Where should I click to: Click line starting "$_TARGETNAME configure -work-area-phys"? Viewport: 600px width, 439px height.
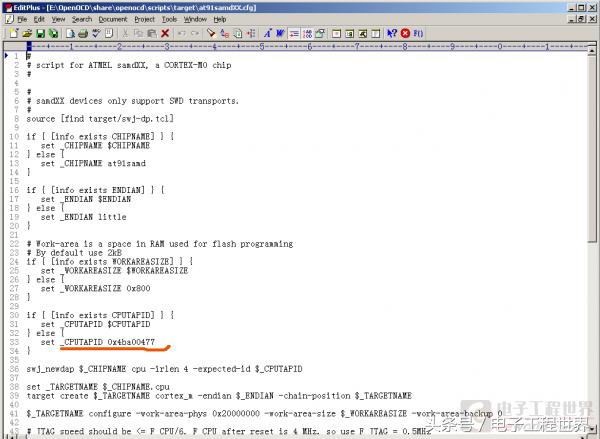[264, 413]
